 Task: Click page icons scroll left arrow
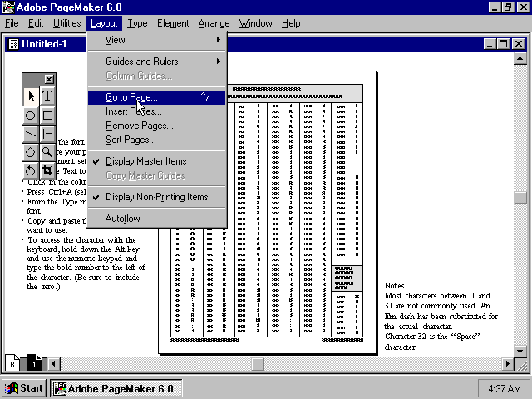53,364
